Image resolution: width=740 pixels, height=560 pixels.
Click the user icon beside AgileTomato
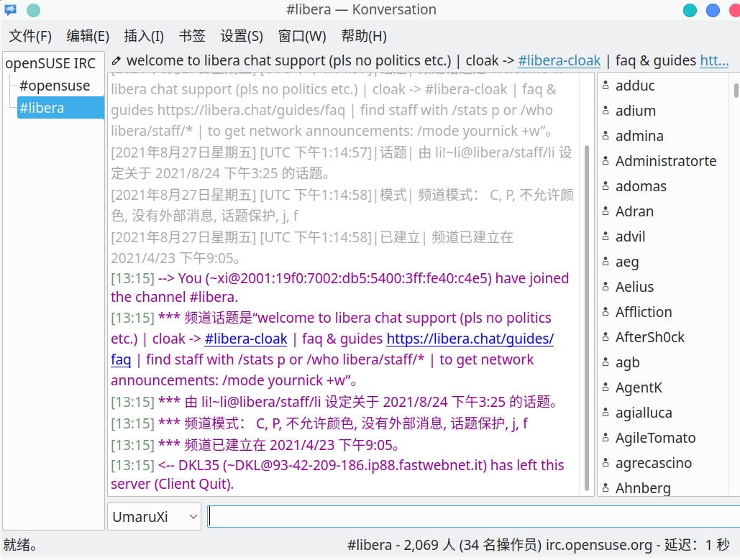606,438
